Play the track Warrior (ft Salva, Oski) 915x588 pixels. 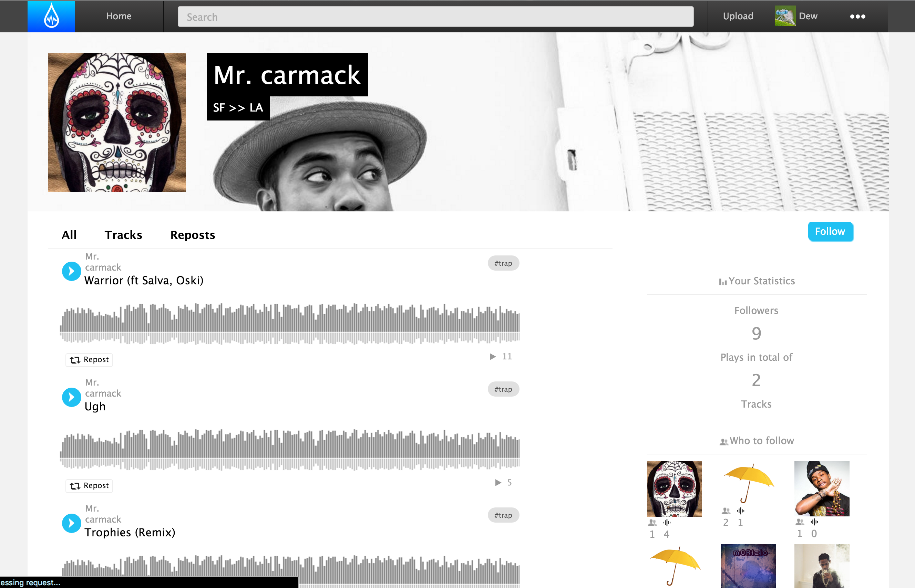coord(71,271)
